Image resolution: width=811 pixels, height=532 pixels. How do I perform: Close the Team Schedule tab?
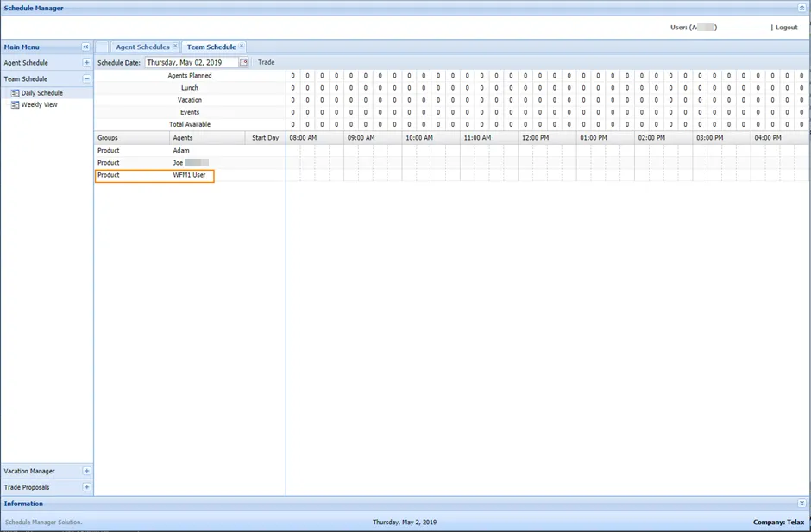point(242,46)
